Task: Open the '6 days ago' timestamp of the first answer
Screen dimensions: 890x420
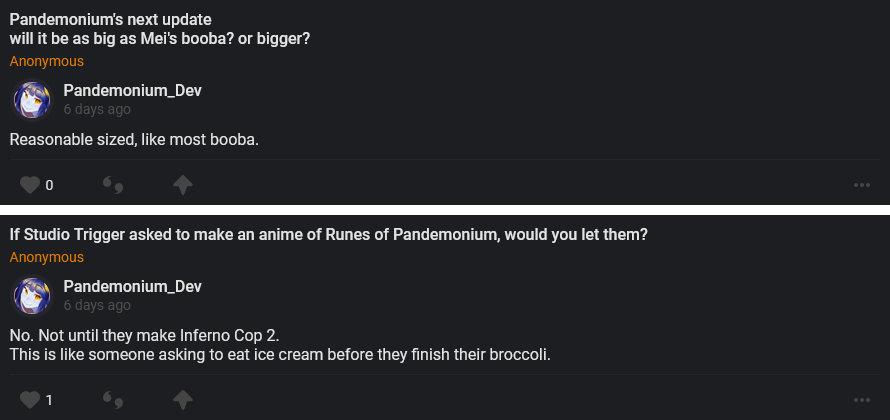Action: pos(96,109)
